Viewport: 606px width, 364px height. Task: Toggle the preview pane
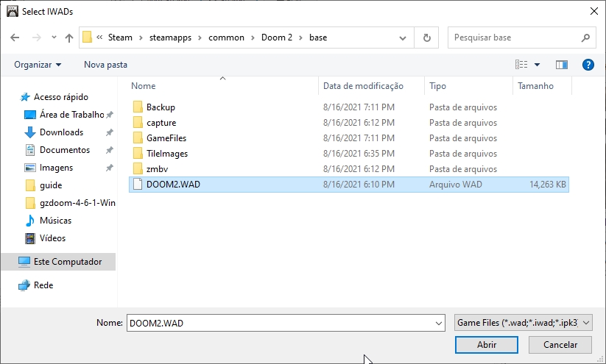[x=562, y=65]
